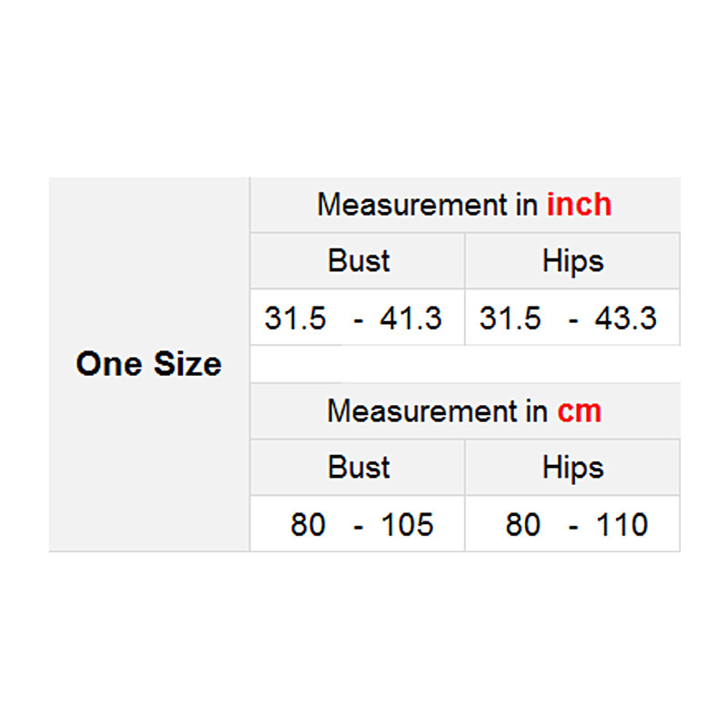Click the red word inch
The image size is (728, 728).
tap(579, 205)
